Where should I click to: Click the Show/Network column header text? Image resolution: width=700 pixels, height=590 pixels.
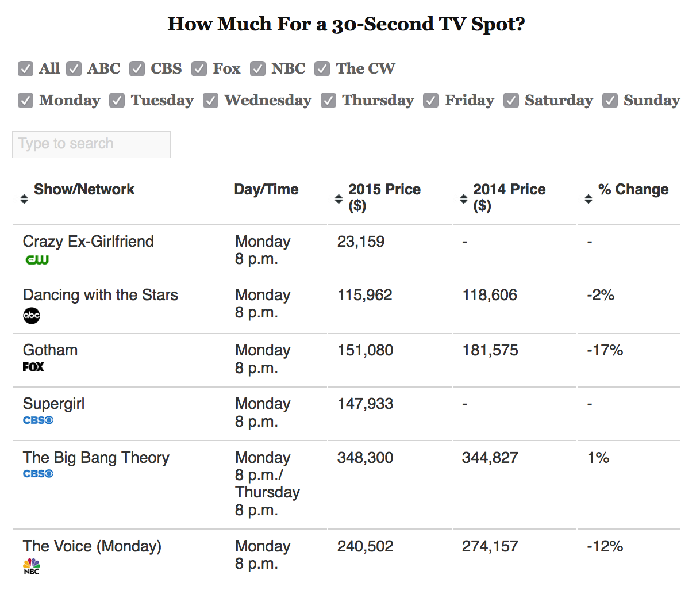(x=84, y=189)
